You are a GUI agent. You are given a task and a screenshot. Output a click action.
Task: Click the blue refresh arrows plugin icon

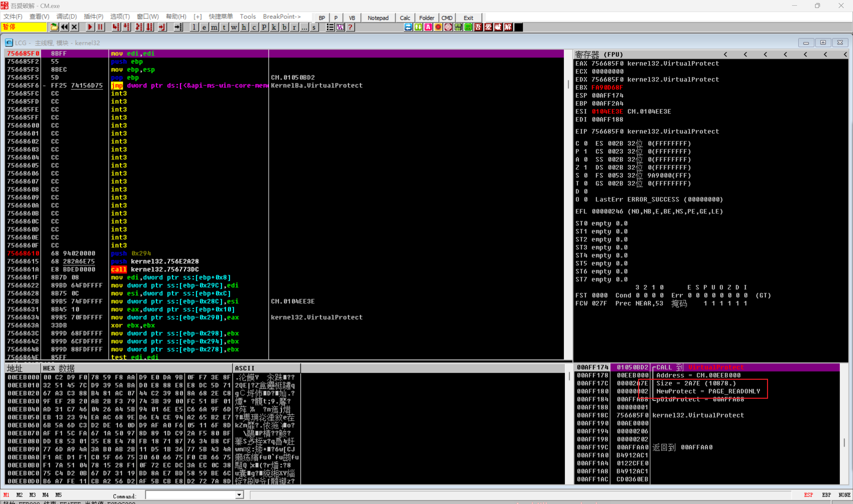408,27
